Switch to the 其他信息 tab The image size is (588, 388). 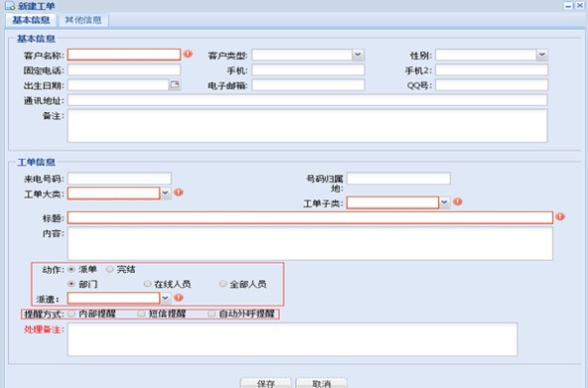coord(83,20)
